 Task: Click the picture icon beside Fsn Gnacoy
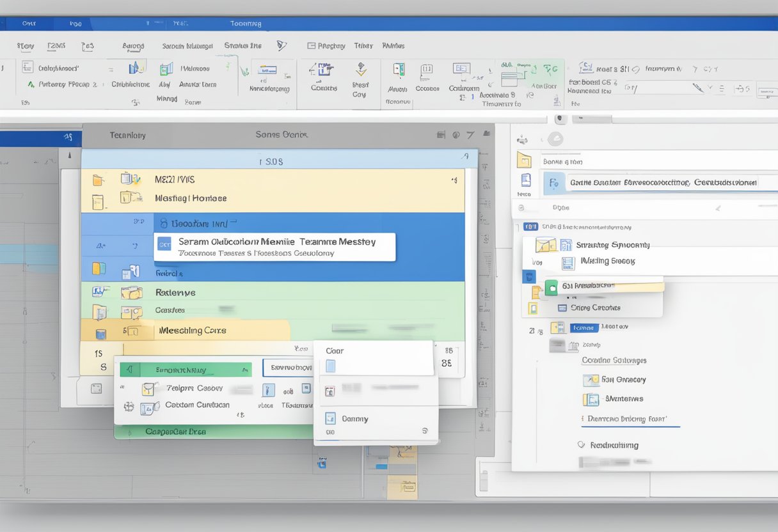click(591, 380)
